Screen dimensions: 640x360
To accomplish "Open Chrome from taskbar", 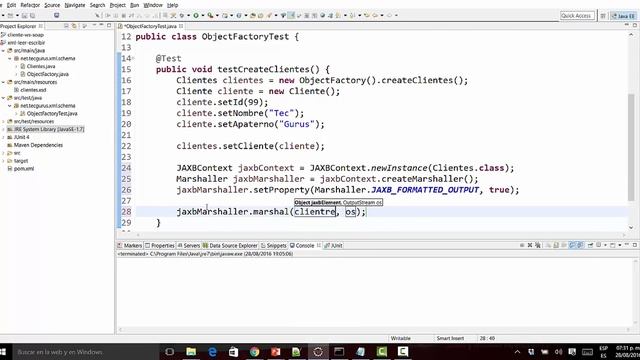I will pos(255,352).
